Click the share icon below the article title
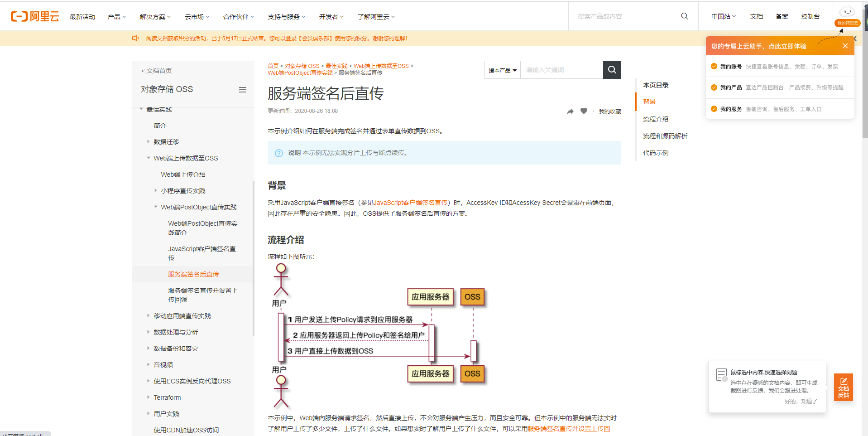 pos(570,111)
